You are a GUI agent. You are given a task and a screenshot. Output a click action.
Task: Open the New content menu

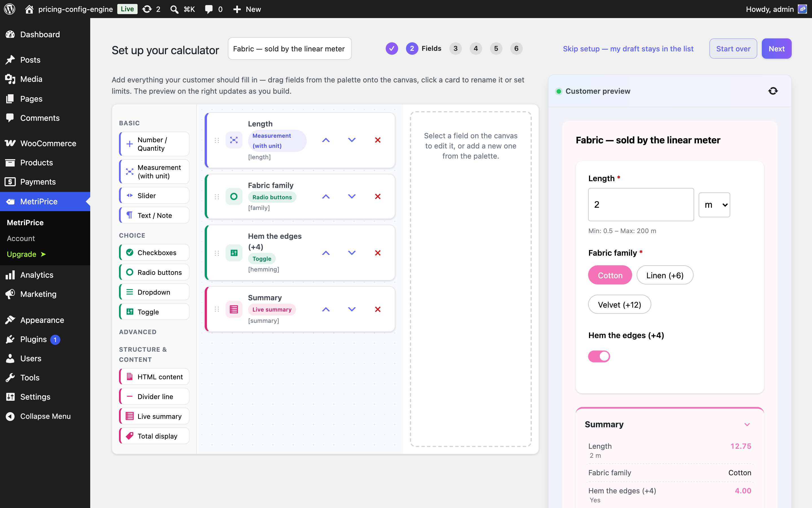click(247, 9)
